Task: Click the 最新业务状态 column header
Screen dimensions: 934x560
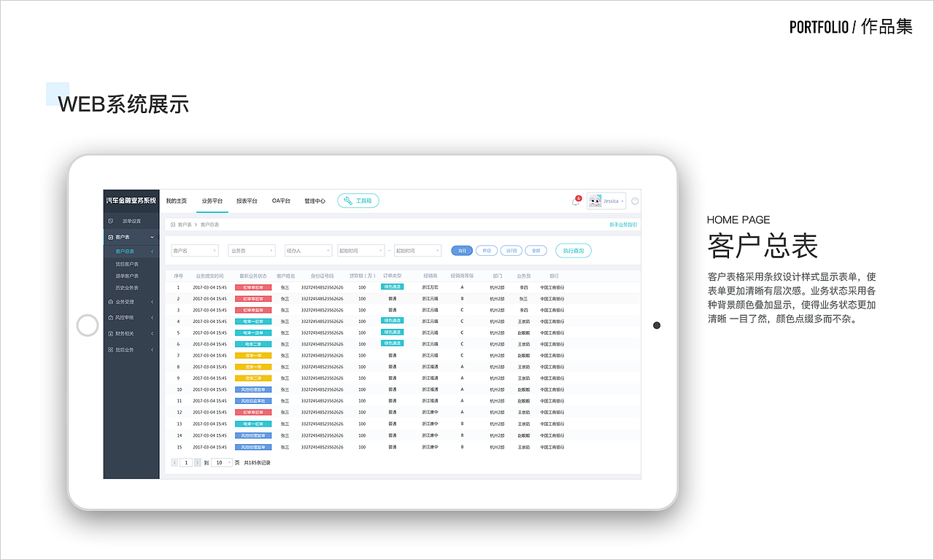Action: pyautogui.click(x=253, y=276)
